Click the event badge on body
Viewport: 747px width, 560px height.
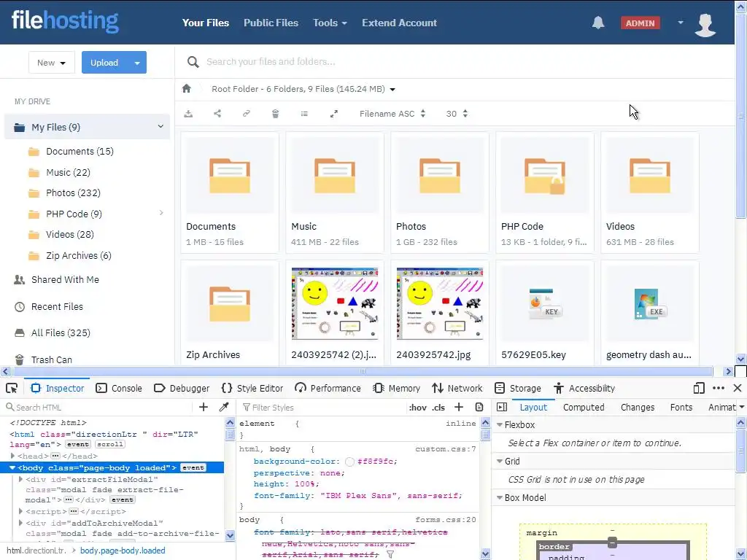tap(193, 467)
